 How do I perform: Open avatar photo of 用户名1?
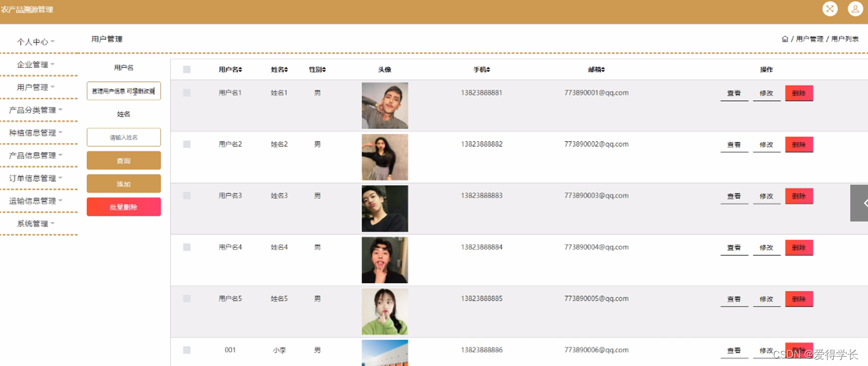385,106
